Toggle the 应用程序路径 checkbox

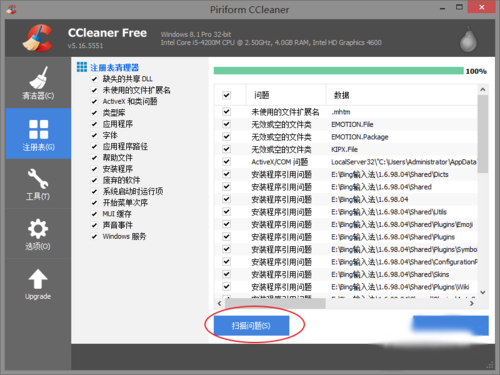pyautogui.click(x=94, y=147)
